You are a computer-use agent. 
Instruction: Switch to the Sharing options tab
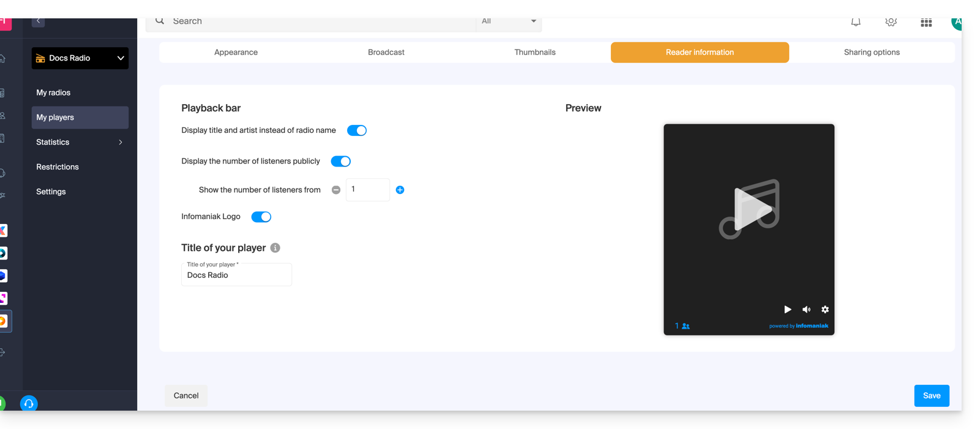point(872,53)
